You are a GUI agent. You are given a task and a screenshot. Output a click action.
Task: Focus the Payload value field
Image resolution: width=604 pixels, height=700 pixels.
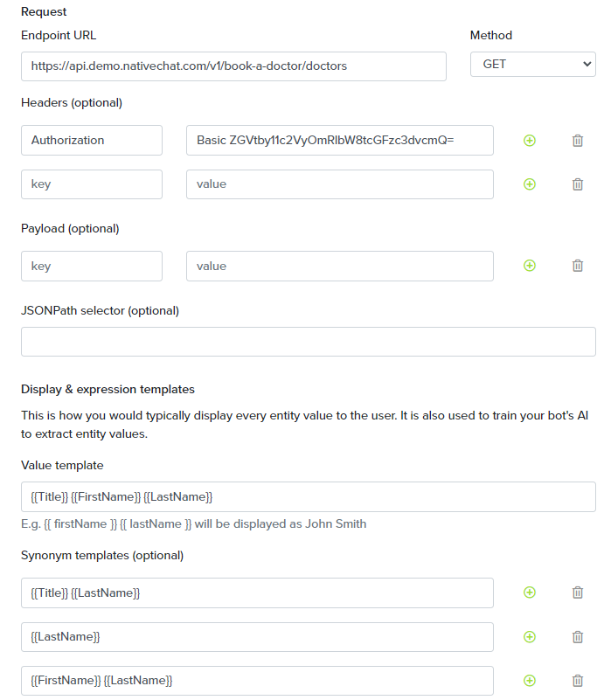click(x=340, y=266)
